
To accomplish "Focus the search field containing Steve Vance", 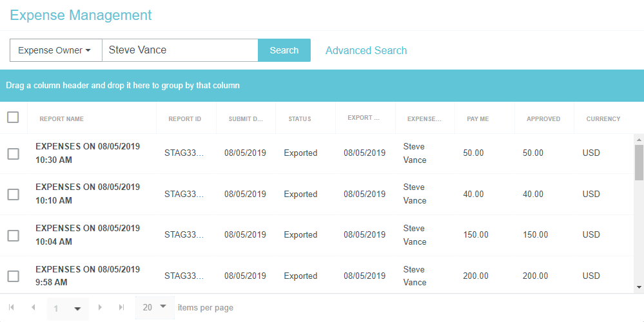I will [180, 50].
